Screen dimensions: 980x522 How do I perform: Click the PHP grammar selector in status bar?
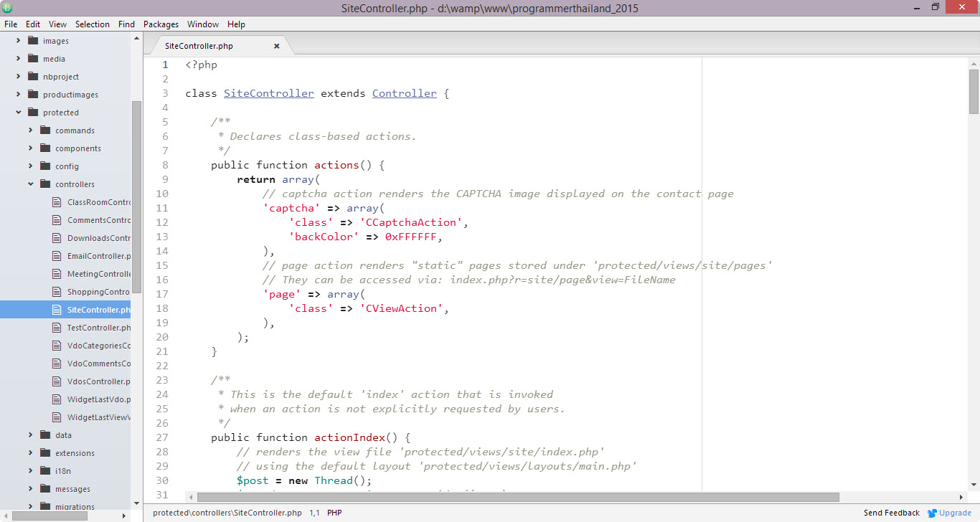[334, 513]
